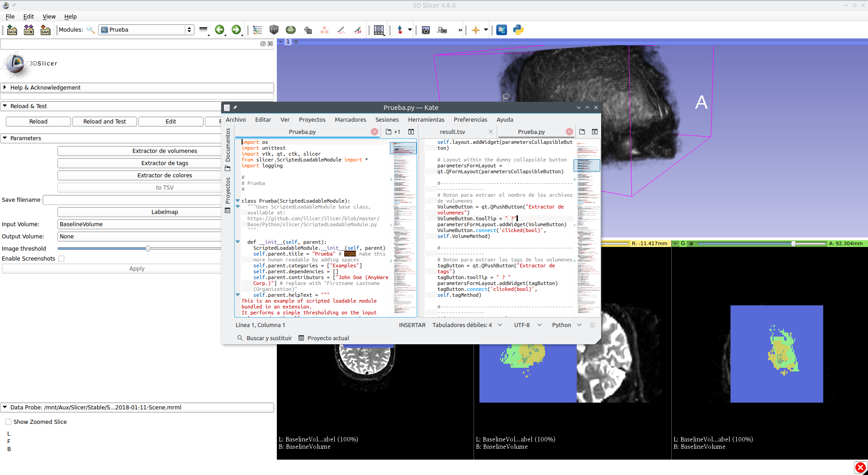Open the Data module hierarchy icon

258,30
